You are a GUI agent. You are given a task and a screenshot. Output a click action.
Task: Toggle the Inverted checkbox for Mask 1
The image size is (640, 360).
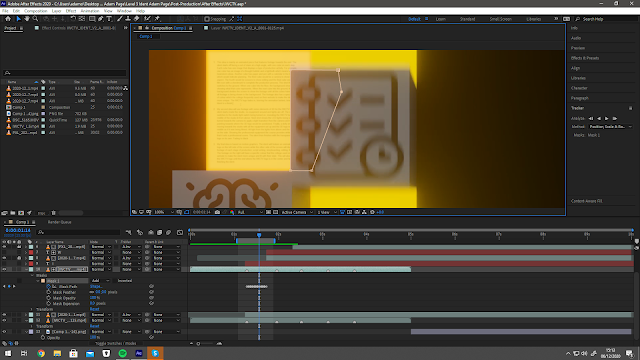coord(116,281)
